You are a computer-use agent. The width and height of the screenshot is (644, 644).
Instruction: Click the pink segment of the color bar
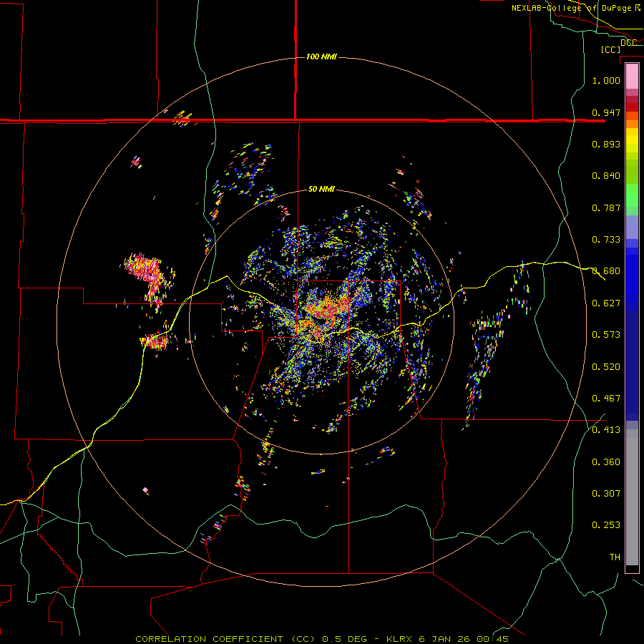[x=632, y=77]
